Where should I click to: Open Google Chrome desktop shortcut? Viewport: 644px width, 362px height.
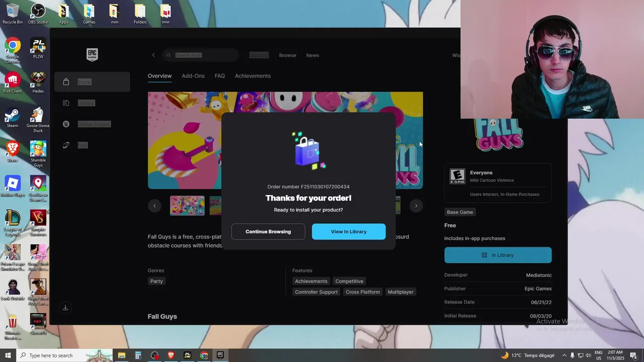[x=13, y=51]
